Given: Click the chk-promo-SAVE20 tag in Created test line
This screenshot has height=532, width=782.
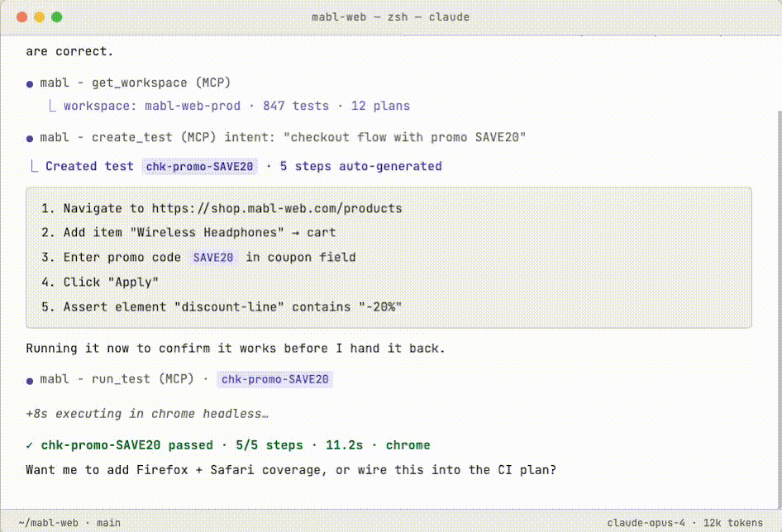Looking at the screenshot, I should pos(199,167).
